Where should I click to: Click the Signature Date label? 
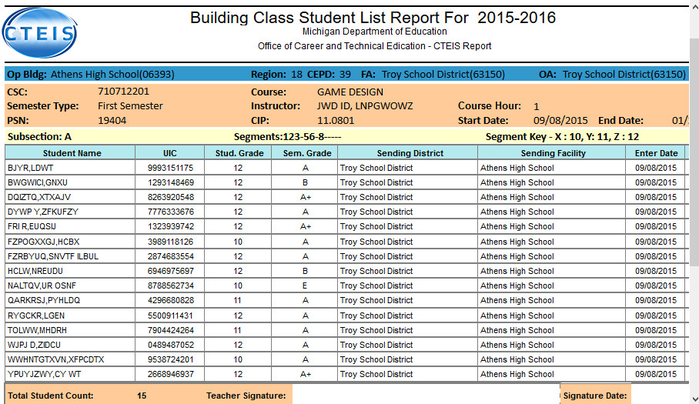(595, 396)
